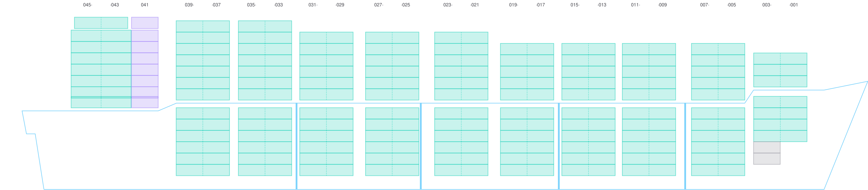Screen dimensions: 868x190
Task: Click the large purple block in bay 041
Action: point(145,69)
